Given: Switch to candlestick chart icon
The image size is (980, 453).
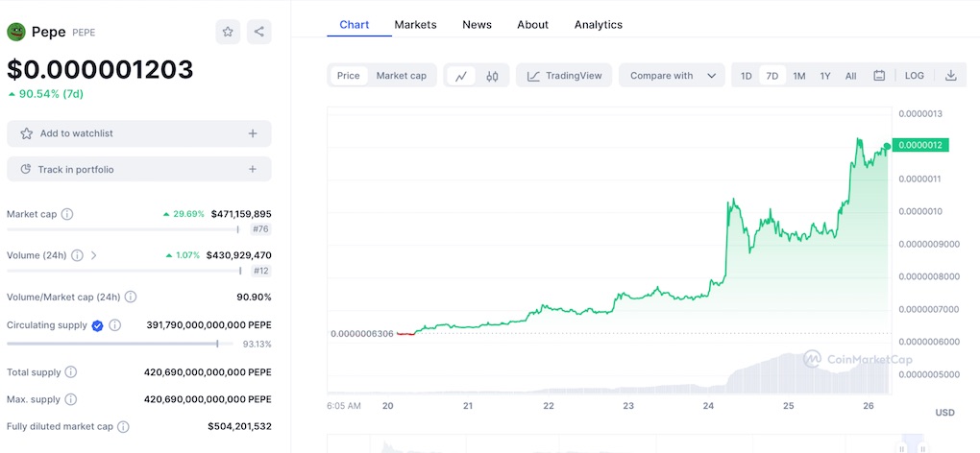Looking at the screenshot, I should pos(492,76).
